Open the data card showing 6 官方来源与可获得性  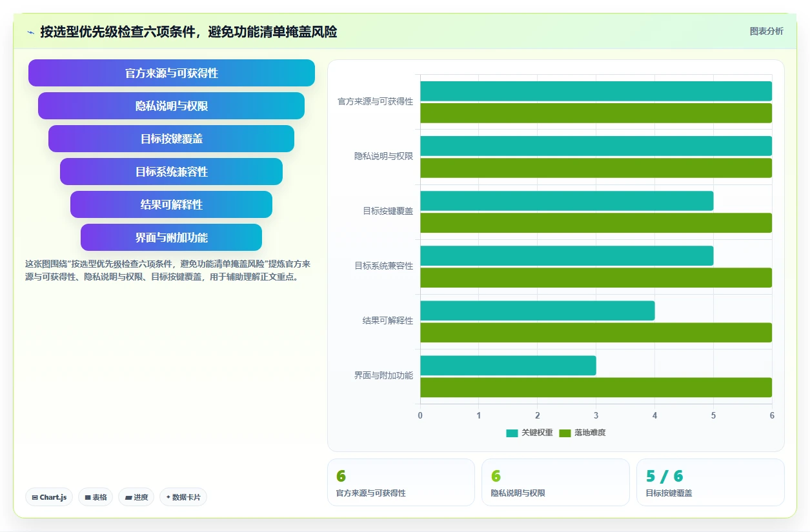[401, 482]
